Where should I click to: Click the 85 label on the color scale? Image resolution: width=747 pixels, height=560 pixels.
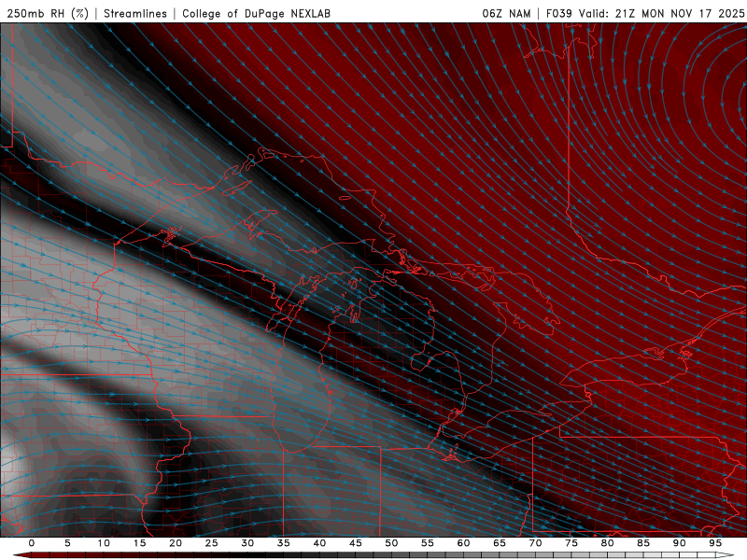[x=643, y=543]
